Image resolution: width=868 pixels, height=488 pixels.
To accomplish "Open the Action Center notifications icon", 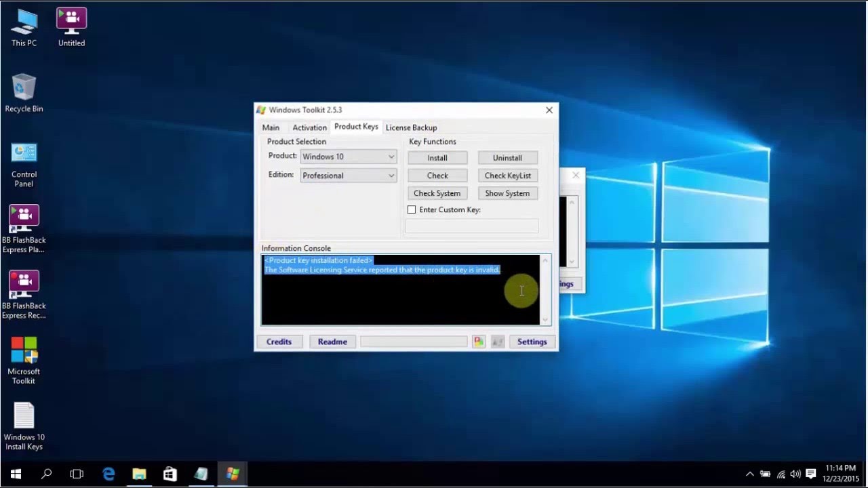I will 810,474.
